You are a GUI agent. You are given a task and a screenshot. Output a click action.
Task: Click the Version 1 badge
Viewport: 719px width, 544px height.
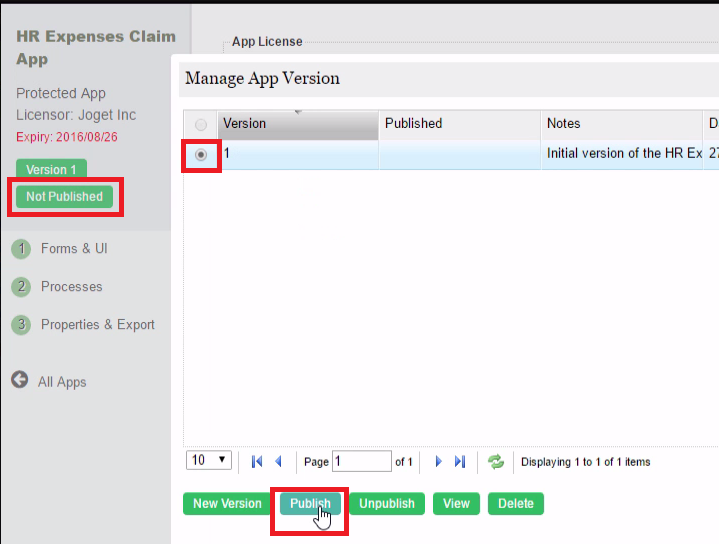pos(51,169)
